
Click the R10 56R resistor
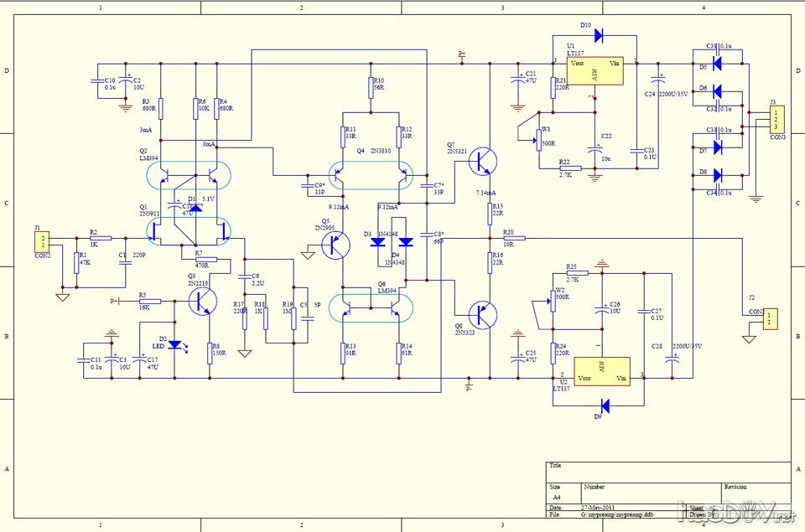[x=371, y=86]
